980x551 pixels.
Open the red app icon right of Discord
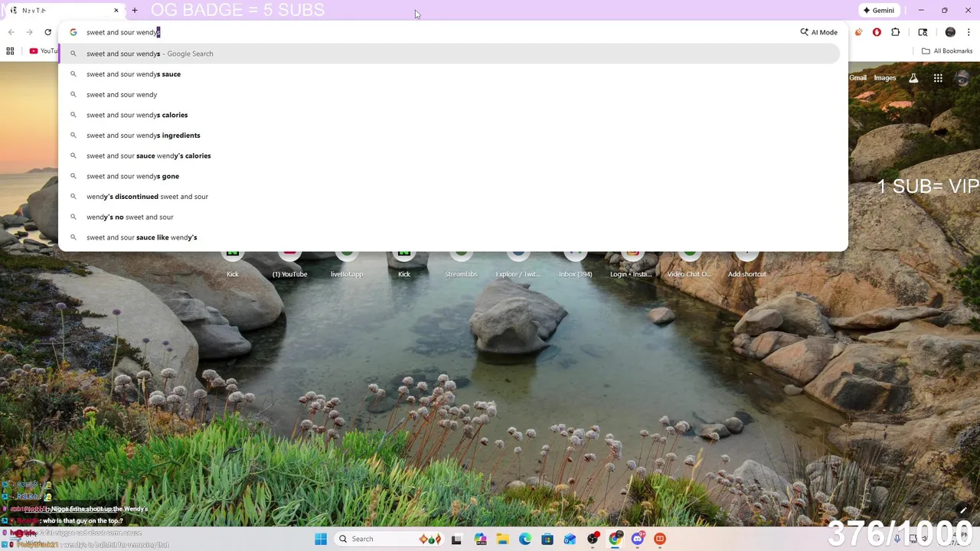(x=660, y=539)
